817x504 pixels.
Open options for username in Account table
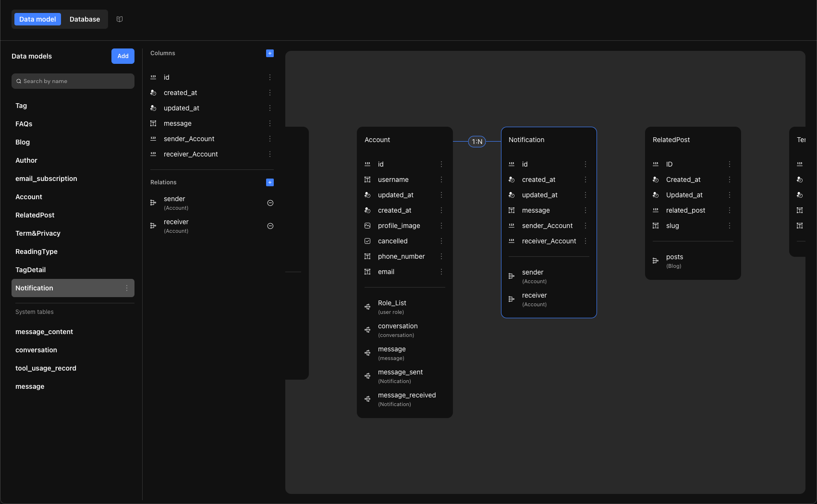pyautogui.click(x=441, y=180)
